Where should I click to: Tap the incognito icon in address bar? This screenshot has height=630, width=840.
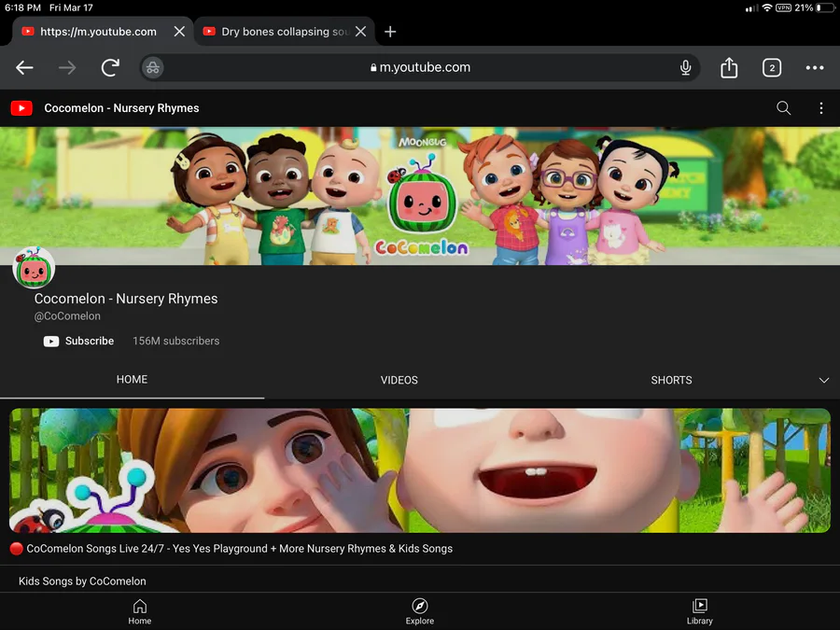[x=153, y=67]
